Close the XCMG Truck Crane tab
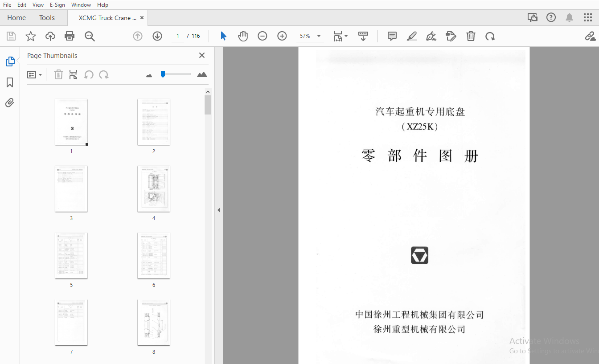599x364 pixels. [142, 18]
